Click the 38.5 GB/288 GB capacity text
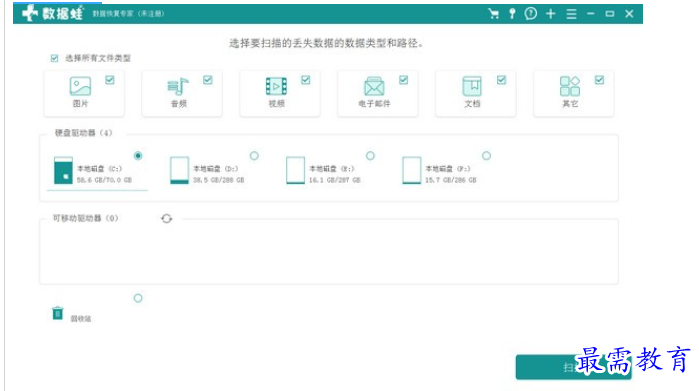Screen dimensions: 699x391 [218, 180]
